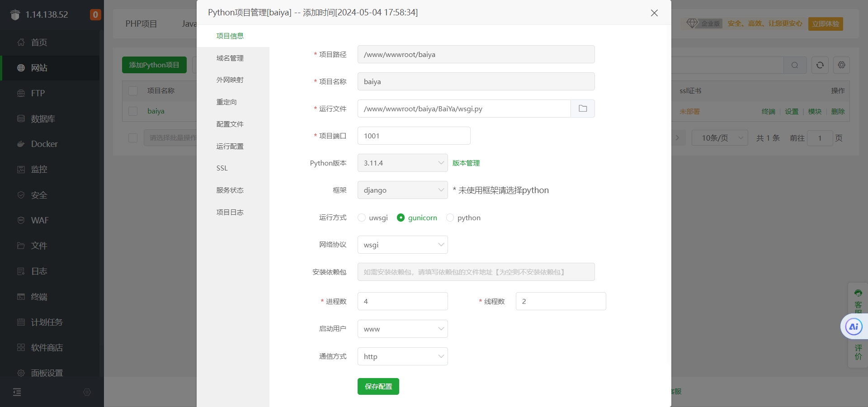This screenshot has width=868, height=407.
Task: Click the 保存配置 button
Action: 378,386
